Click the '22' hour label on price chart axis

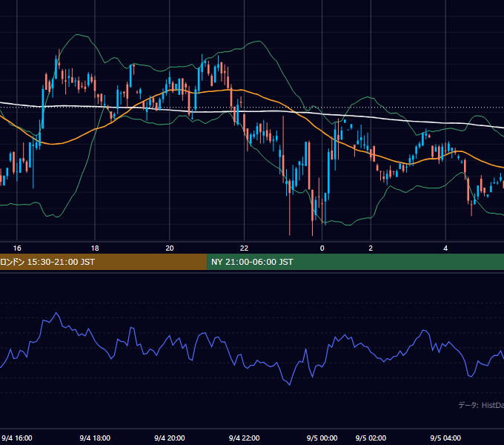pyautogui.click(x=244, y=248)
